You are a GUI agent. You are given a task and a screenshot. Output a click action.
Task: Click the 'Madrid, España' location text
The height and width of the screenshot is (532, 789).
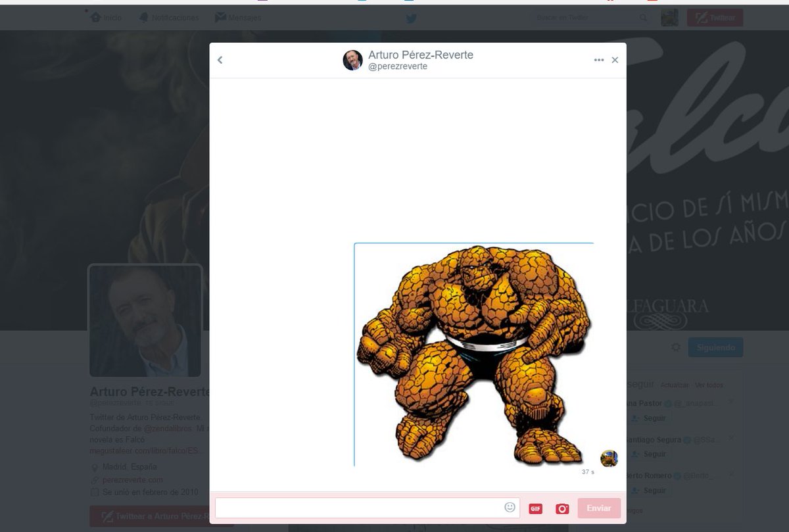130,467
